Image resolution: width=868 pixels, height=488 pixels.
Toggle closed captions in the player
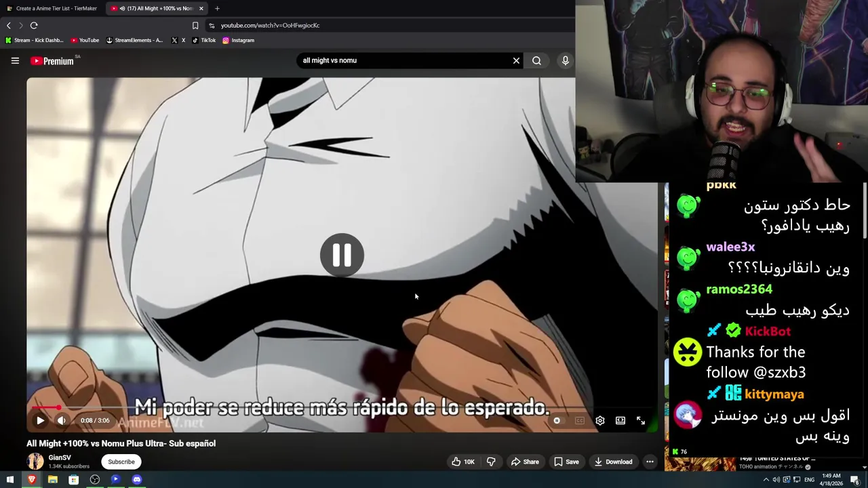tap(580, 420)
